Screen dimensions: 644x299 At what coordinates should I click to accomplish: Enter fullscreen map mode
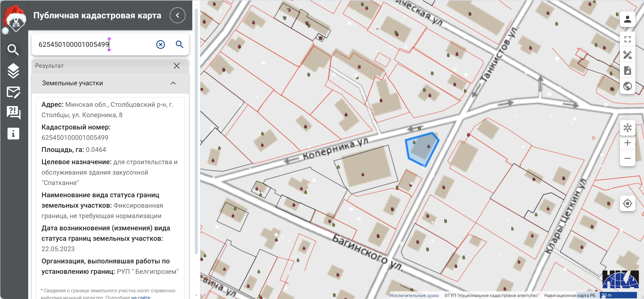click(x=627, y=39)
